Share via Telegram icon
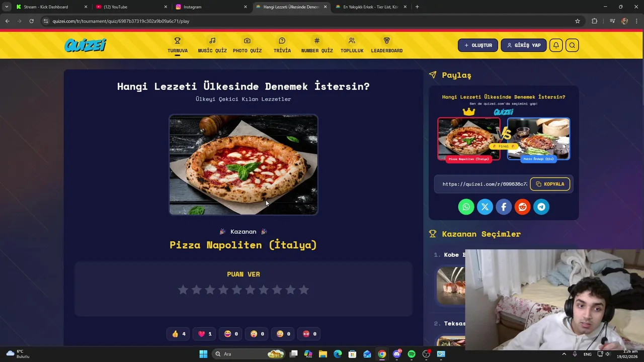This screenshot has width=644, height=362. pyautogui.click(x=541, y=207)
